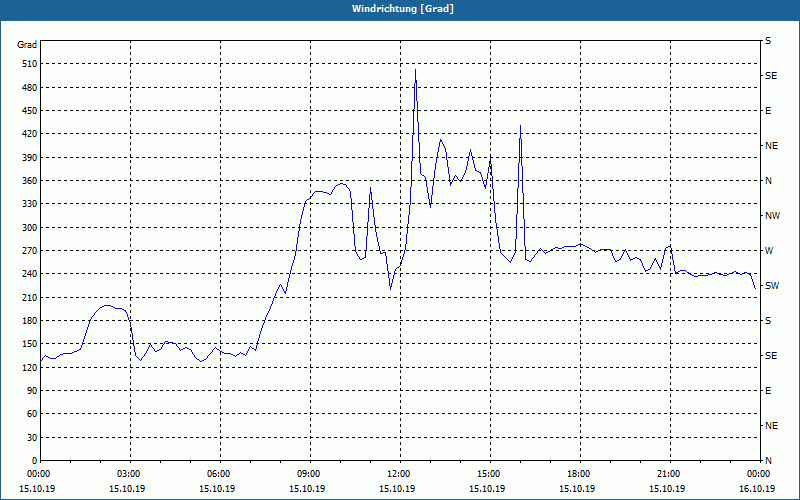Select the 00:00 time label above 16.10.19

pos(760,474)
